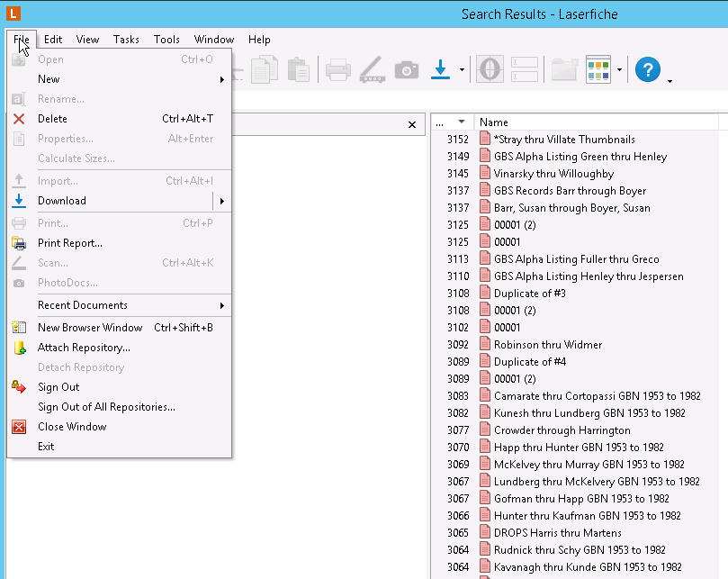Image resolution: width=728 pixels, height=579 pixels.
Task: Click the blue Help question mark icon
Action: pos(648,69)
